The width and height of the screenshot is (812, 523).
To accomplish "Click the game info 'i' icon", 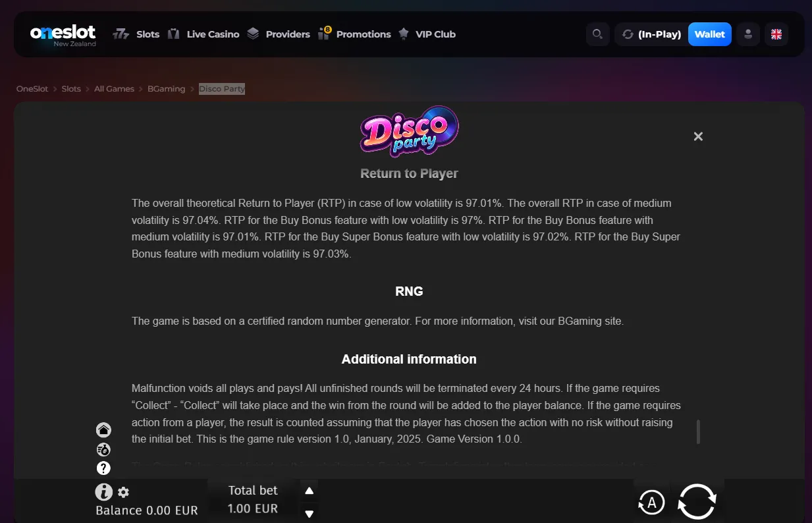I will pyautogui.click(x=104, y=491).
